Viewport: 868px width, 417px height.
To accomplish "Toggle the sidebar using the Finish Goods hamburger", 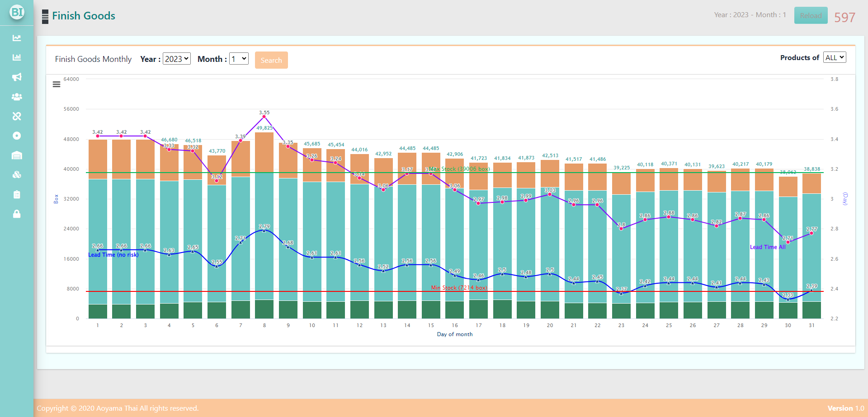I will [x=45, y=16].
